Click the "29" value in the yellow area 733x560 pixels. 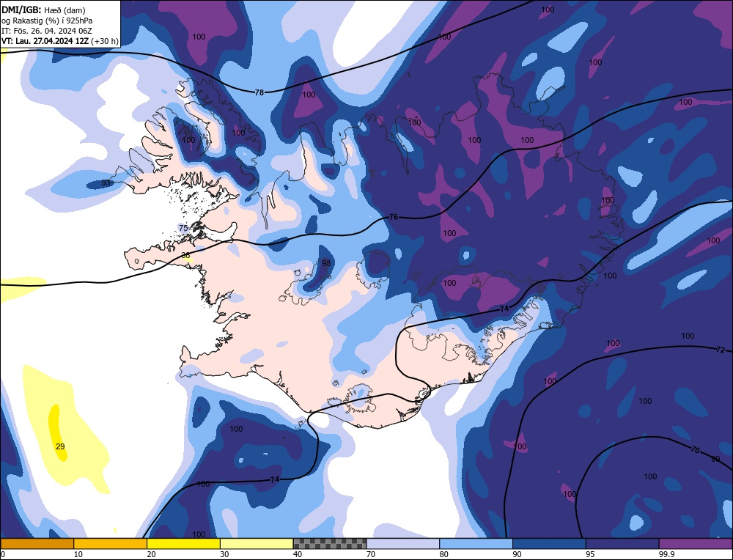[x=60, y=446]
